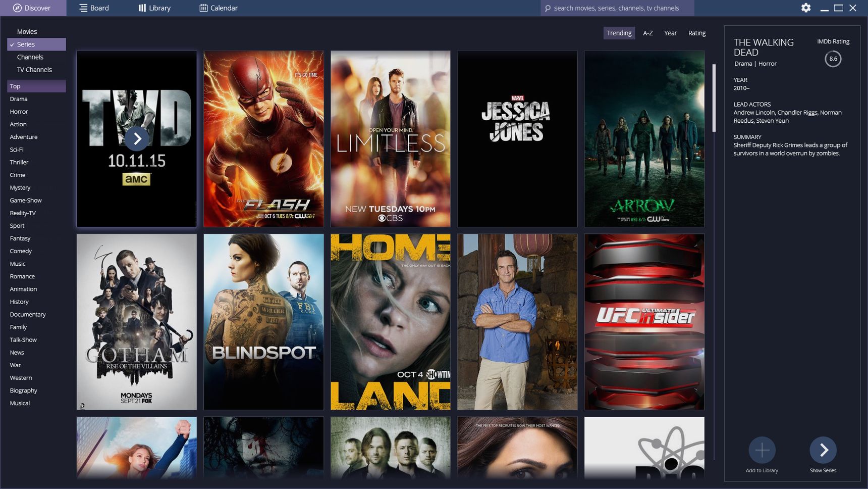This screenshot has width=868, height=489.
Task: Open the Calendar tab
Action: pos(219,8)
